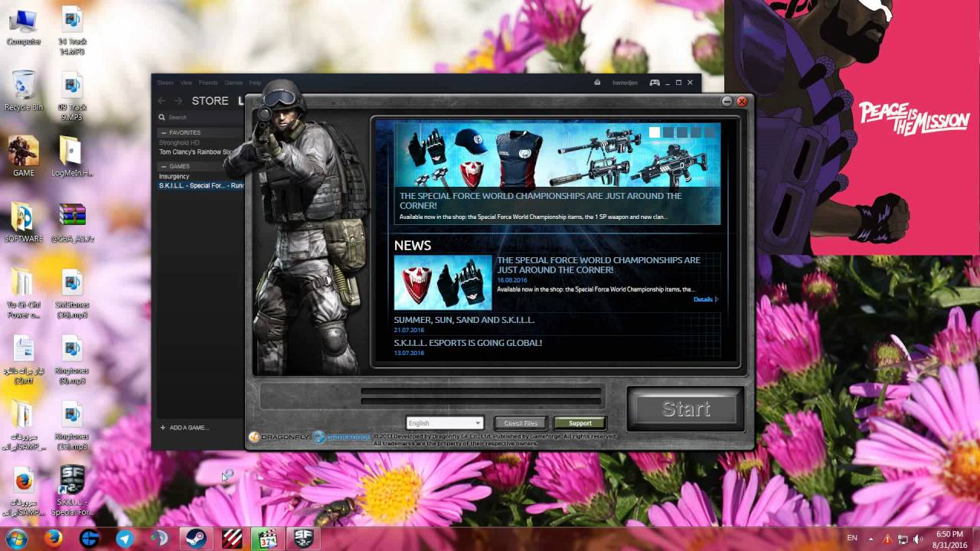This screenshot has width=980, height=551.
Task: Collapse the GAMES category in Steam
Action: tap(164, 166)
